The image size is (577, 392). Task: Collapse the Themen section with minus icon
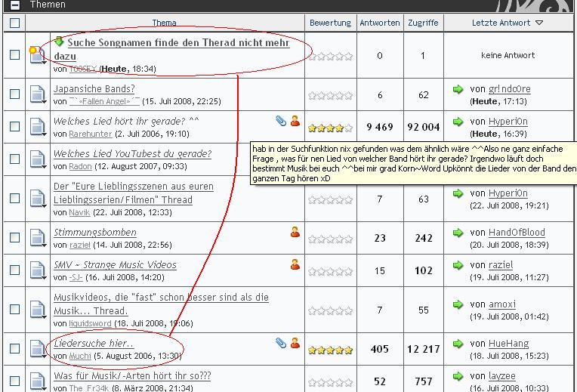(x=15, y=5)
